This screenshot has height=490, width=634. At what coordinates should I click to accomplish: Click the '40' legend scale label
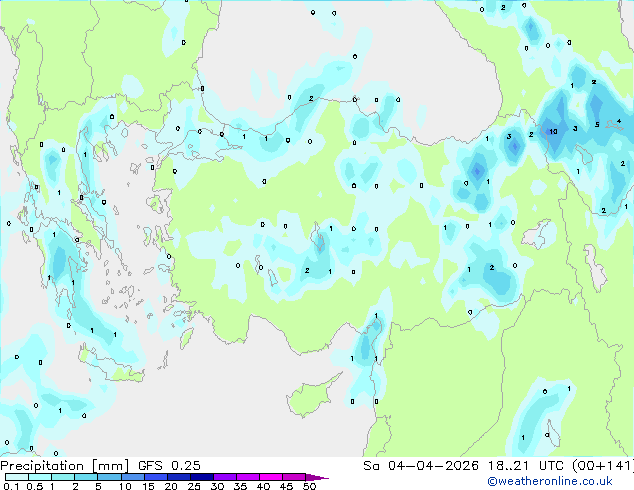click(263, 486)
